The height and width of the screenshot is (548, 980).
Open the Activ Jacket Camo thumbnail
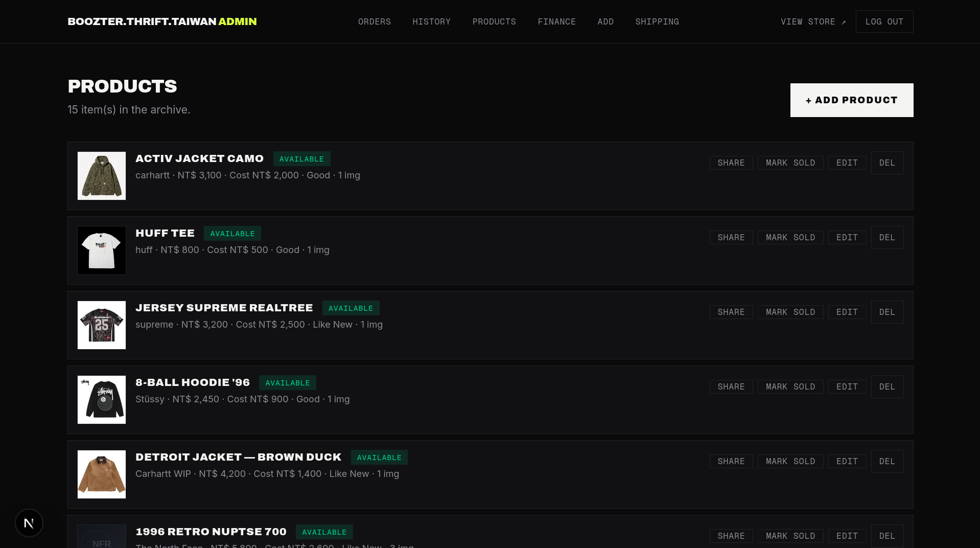click(102, 176)
